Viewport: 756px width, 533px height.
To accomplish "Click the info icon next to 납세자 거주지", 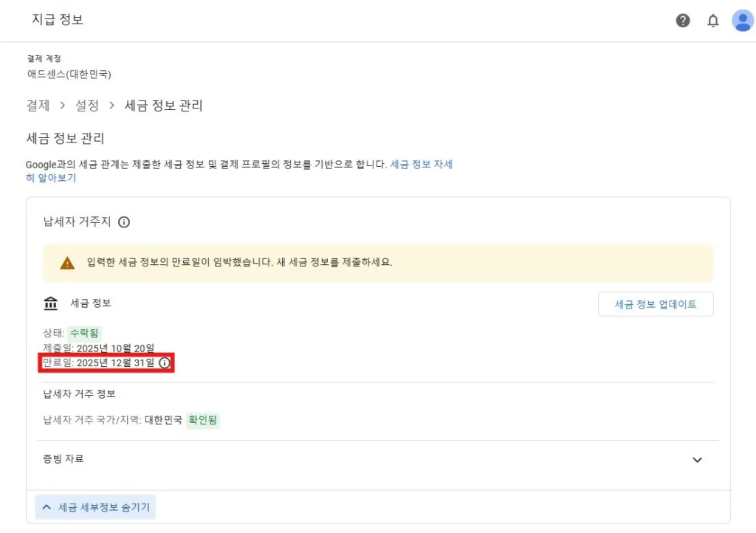I will (x=124, y=221).
